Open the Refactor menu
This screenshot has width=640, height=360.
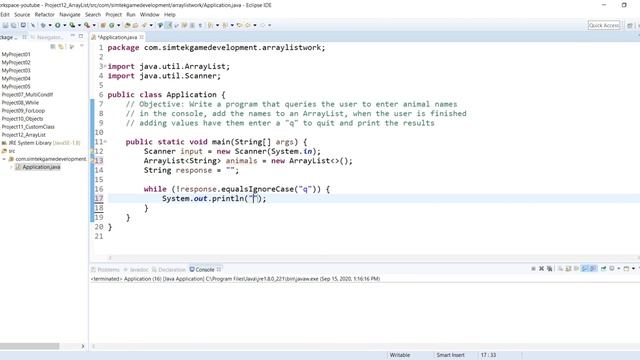point(44,14)
